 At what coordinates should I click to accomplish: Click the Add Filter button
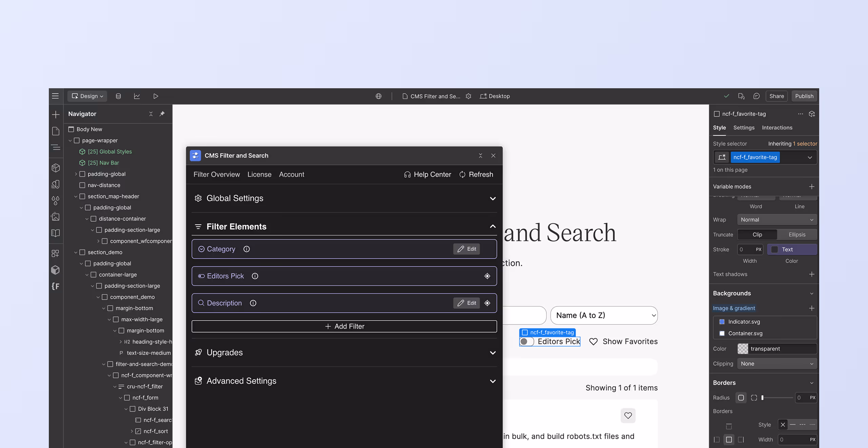[344, 326]
